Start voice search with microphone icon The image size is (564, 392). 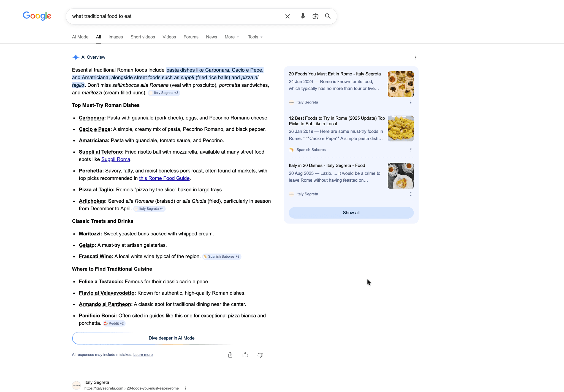(303, 16)
